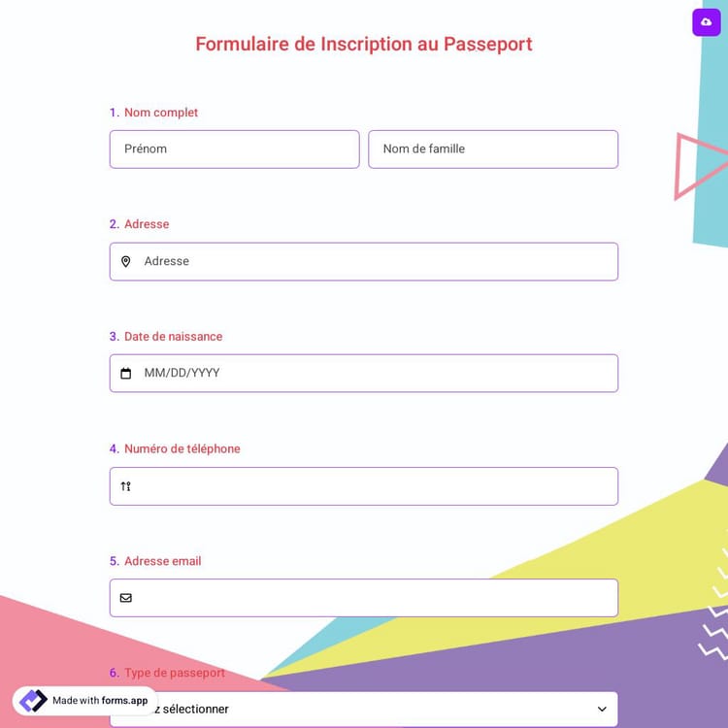Viewport: 728px width, 728px height.
Task: Open the Made with forms.app link
Action: click(99, 701)
